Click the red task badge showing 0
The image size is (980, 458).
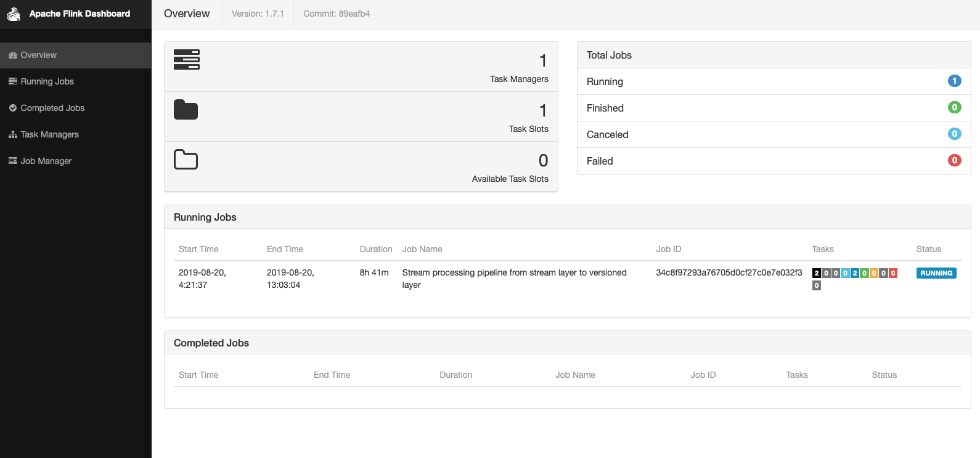point(893,273)
